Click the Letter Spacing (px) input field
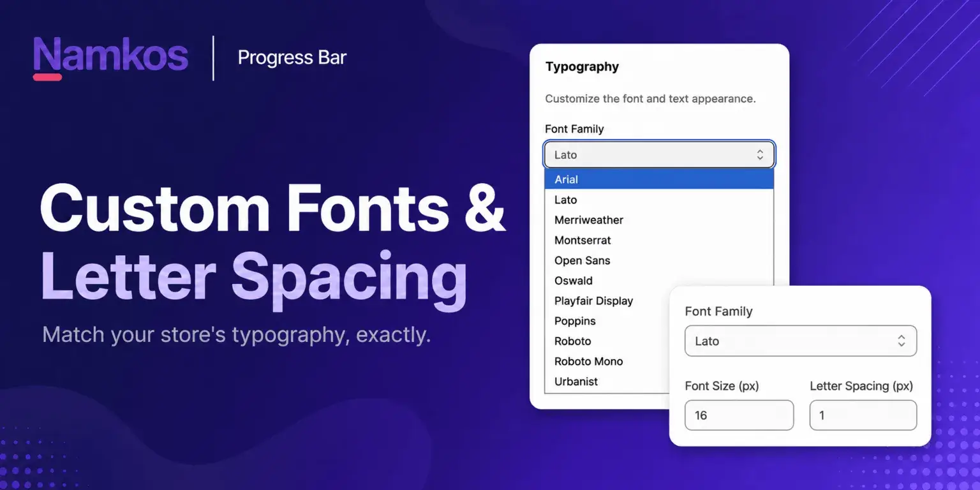Screen dimensions: 980x490 tap(863, 415)
